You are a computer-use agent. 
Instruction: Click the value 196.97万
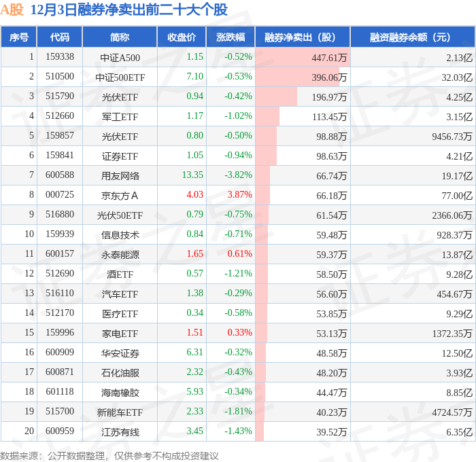point(329,97)
